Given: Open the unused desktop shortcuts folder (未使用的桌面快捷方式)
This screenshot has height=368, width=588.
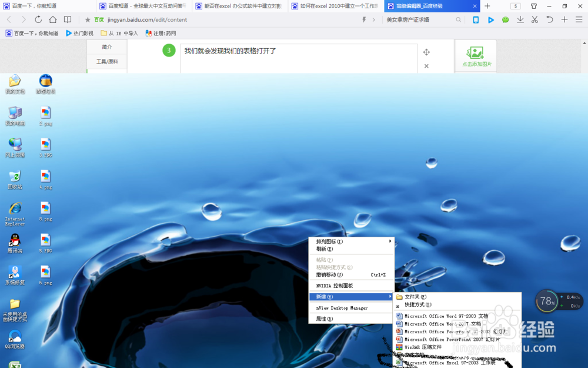Looking at the screenshot, I should 15,310.
